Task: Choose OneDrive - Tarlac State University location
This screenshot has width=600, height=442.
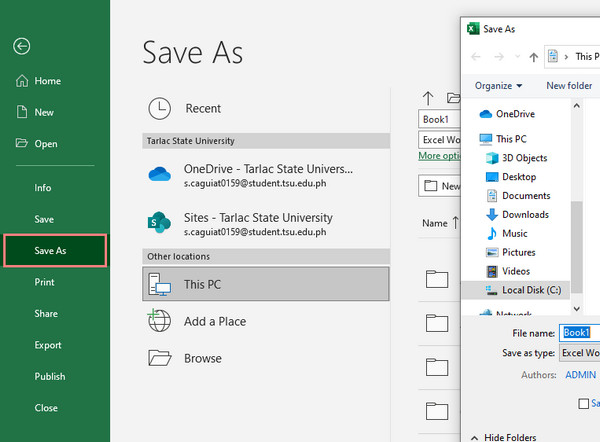Action: point(266,175)
